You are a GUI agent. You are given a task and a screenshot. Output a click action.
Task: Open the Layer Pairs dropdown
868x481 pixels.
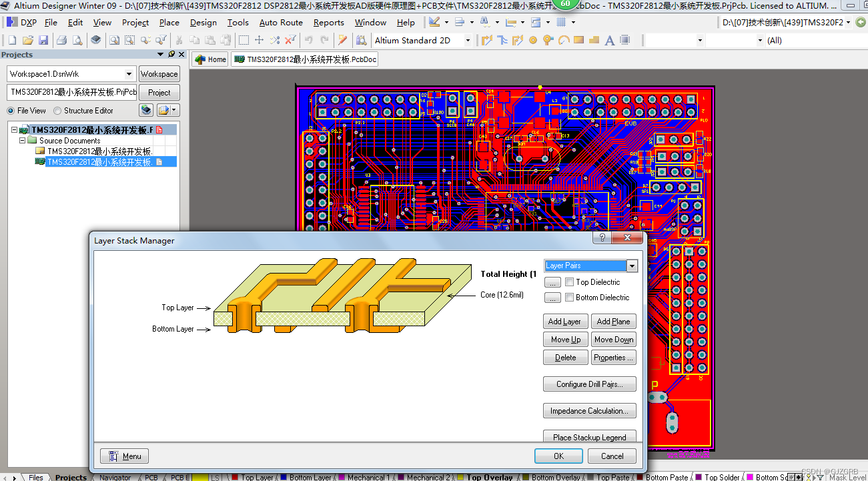coord(631,266)
